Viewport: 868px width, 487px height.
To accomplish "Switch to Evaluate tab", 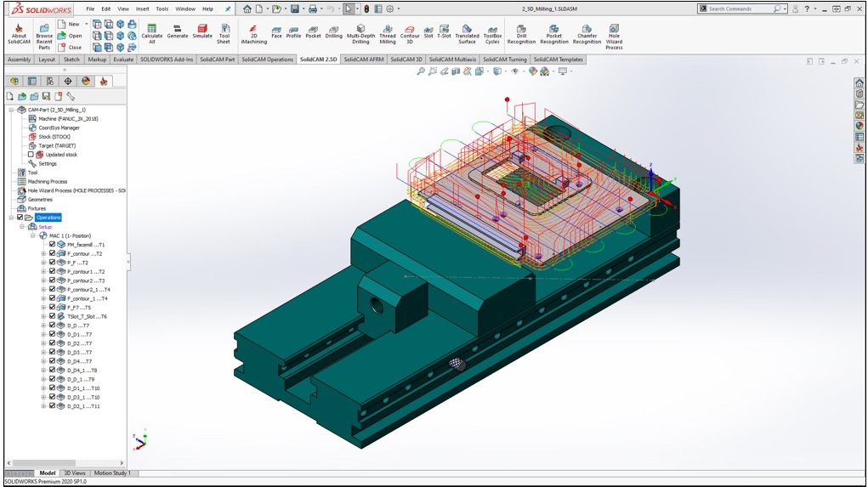I will coord(123,59).
